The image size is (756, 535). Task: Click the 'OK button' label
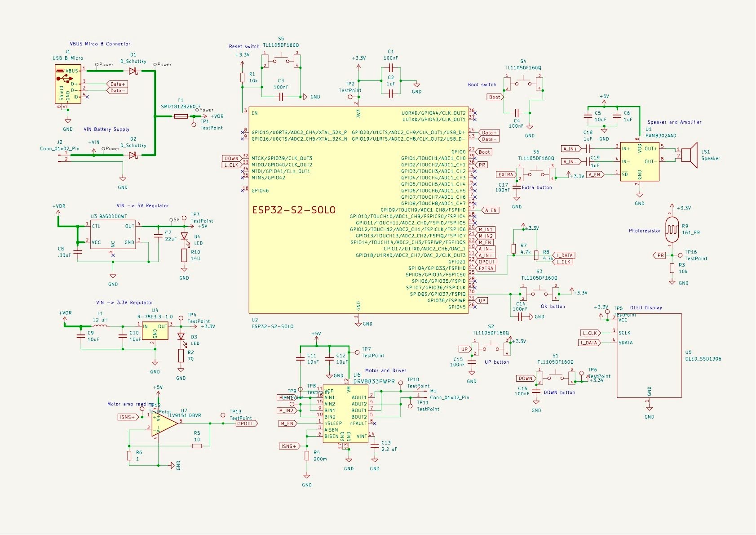pos(553,306)
